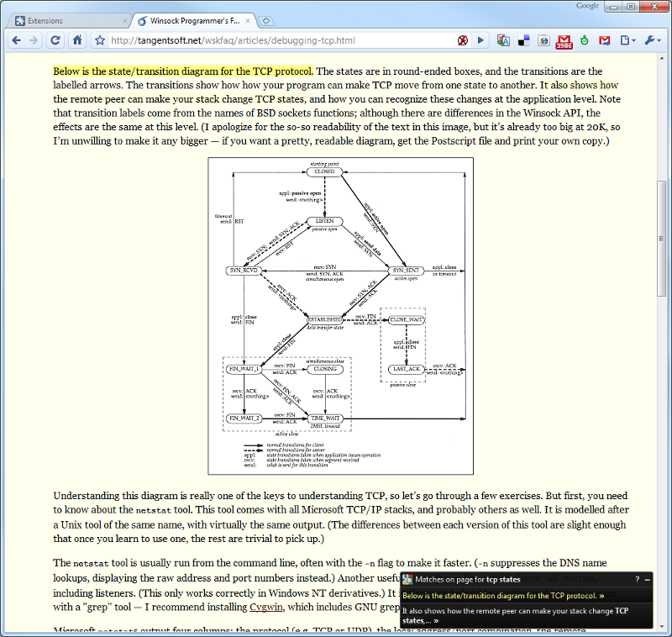Close the Winsock Programmer's FAQ tab
Viewport: 672px width, 637px height.
248,20
